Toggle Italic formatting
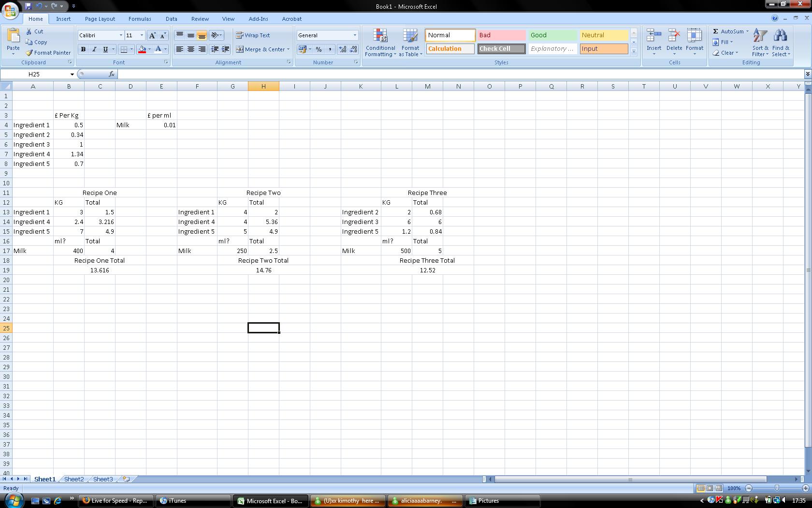812x508 pixels. pos(94,49)
